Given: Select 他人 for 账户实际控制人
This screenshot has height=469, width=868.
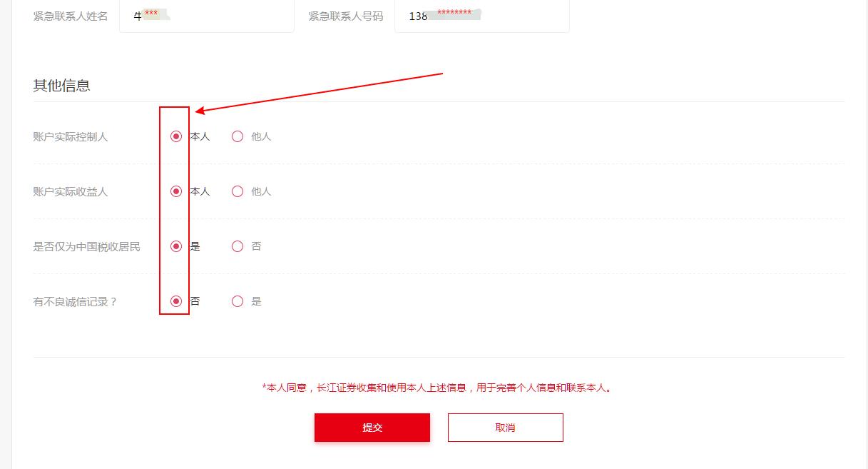Looking at the screenshot, I should click(237, 136).
